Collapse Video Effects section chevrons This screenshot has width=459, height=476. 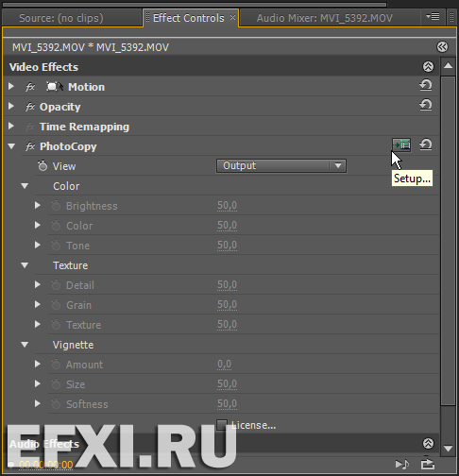click(428, 66)
